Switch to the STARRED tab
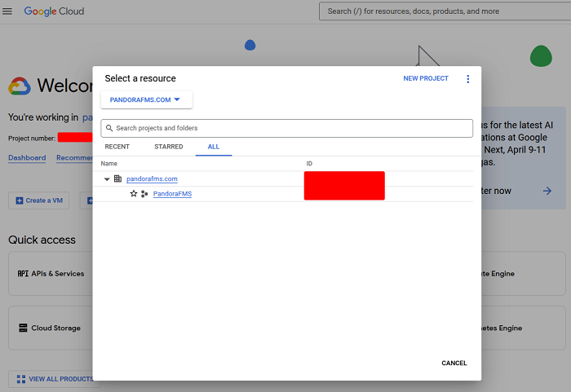The image size is (571, 392). coord(168,147)
